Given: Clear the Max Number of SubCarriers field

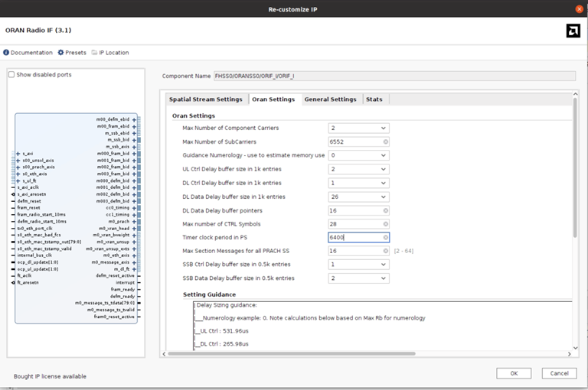Looking at the screenshot, I should coord(385,141).
